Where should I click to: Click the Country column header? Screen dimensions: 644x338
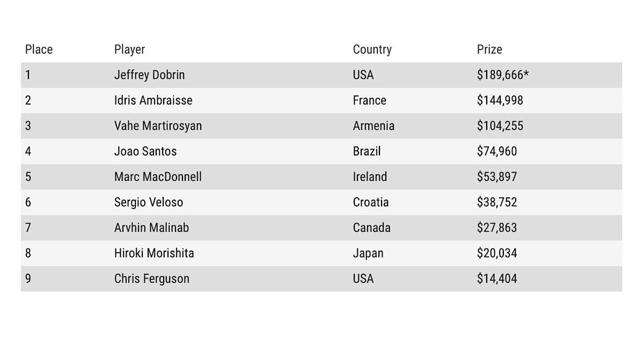(x=372, y=50)
